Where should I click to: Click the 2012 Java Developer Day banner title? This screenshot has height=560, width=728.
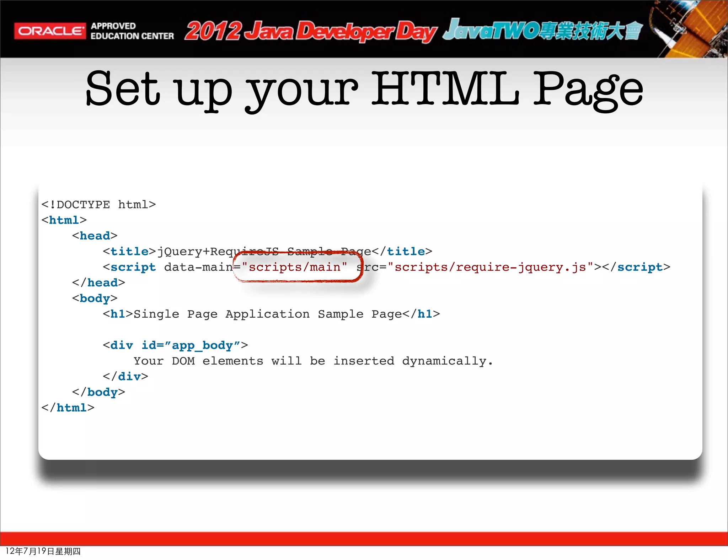(x=310, y=31)
